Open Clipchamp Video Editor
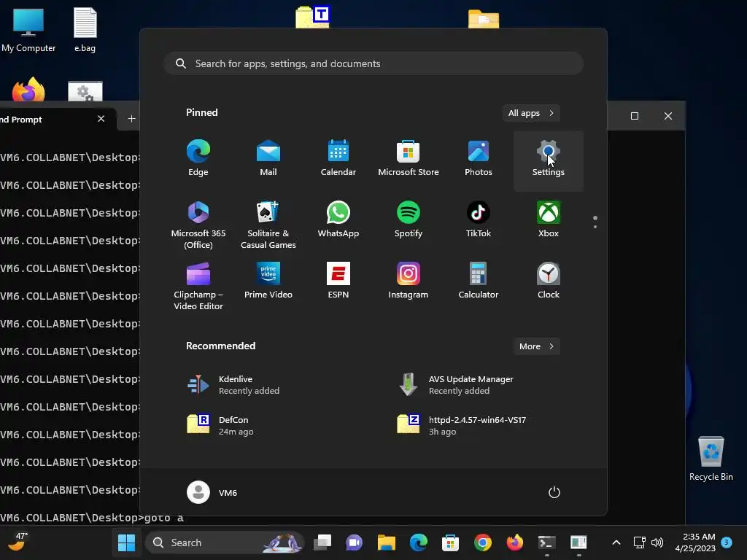 (x=198, y=286)
